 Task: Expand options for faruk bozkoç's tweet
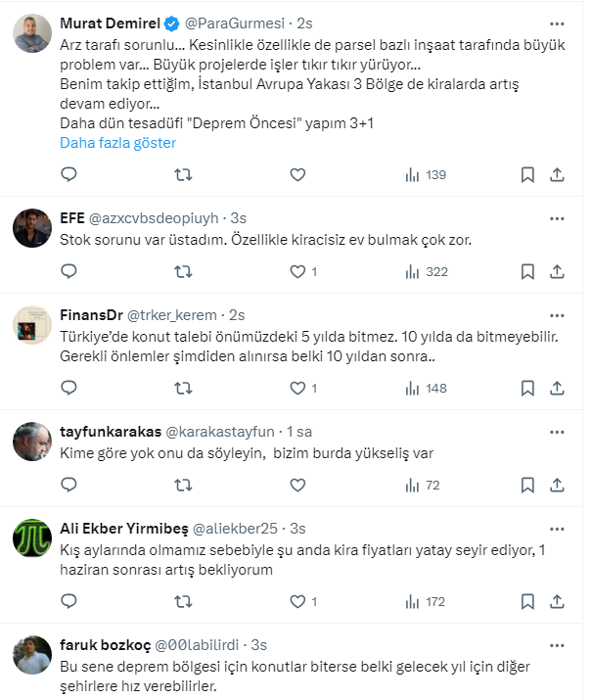(x=557, y=645)
